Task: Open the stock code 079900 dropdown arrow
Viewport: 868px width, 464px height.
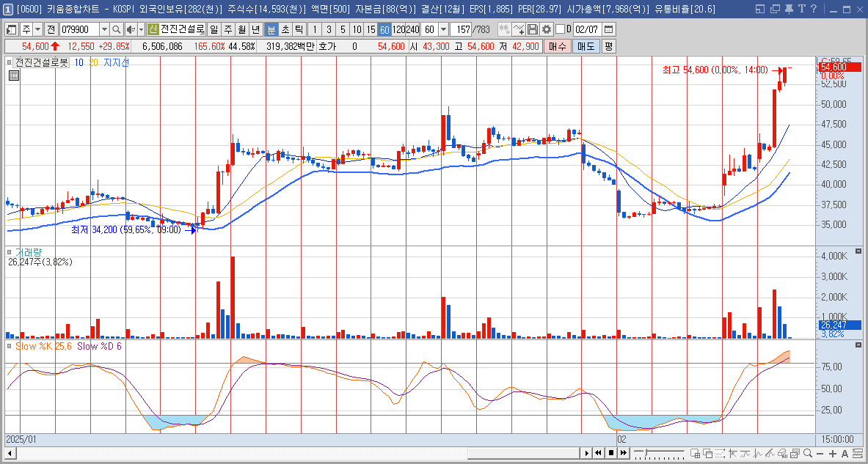Action: click(104, 29)
